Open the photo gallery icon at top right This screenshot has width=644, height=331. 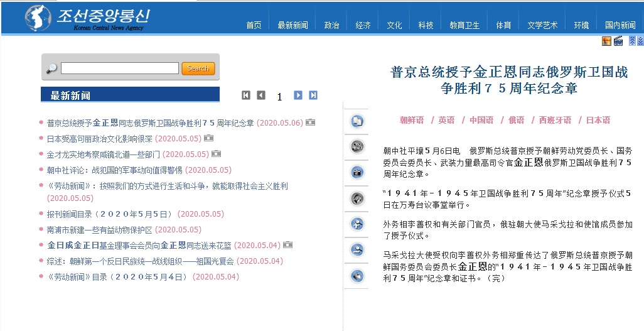point(606,41)
